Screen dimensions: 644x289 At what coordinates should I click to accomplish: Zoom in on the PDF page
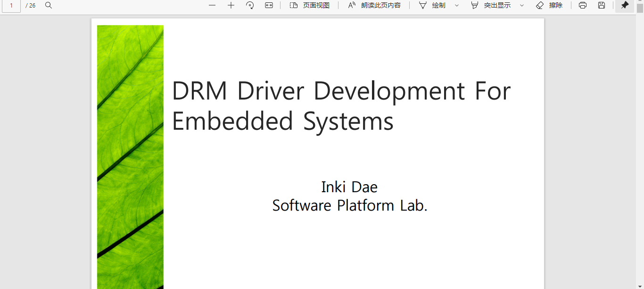coord(231,5)
